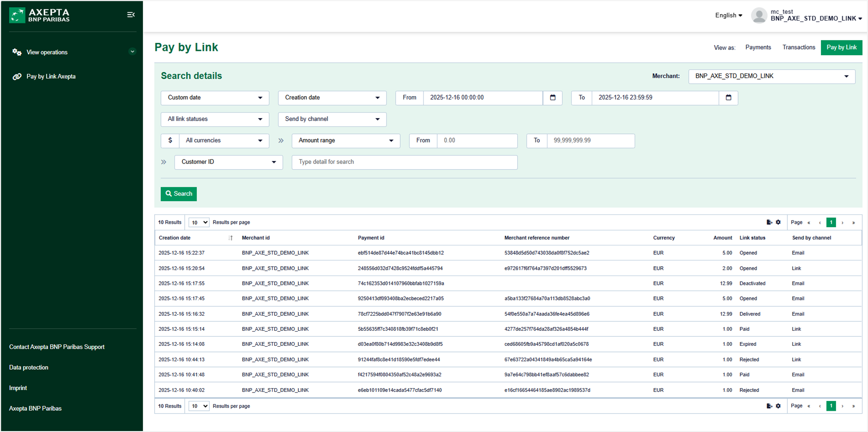Open table settings gear above results
Screen dimensions: 868x432
pos(778,222)
